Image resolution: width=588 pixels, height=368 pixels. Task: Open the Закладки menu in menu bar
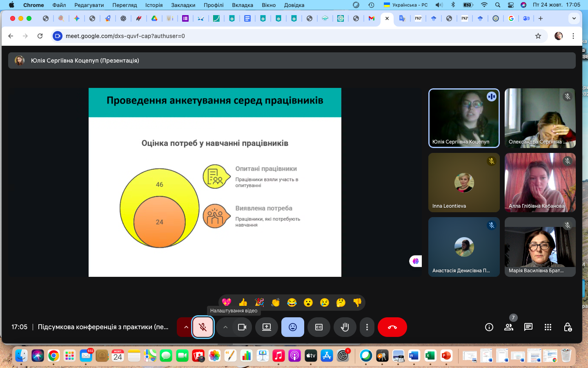[183, 5]
